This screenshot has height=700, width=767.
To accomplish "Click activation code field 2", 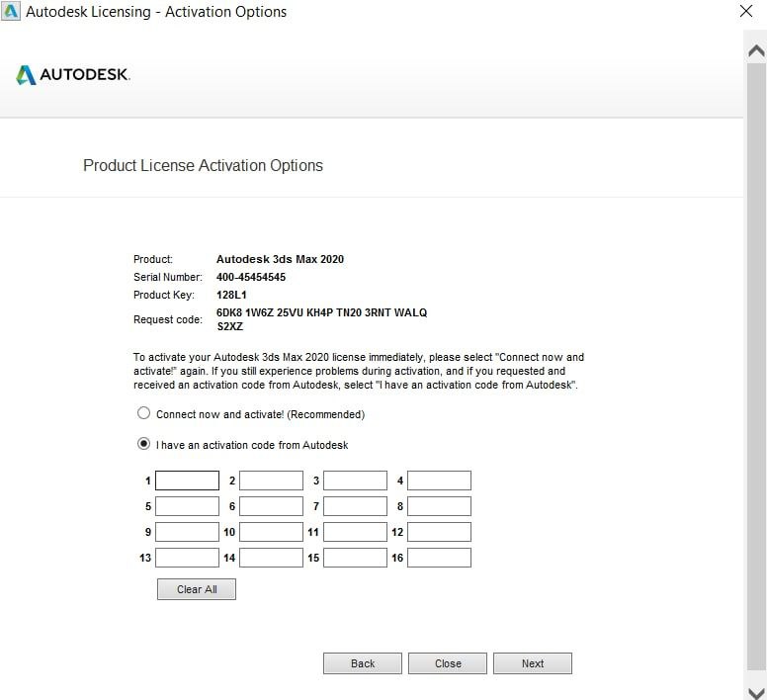I will (x=271, y=481).
